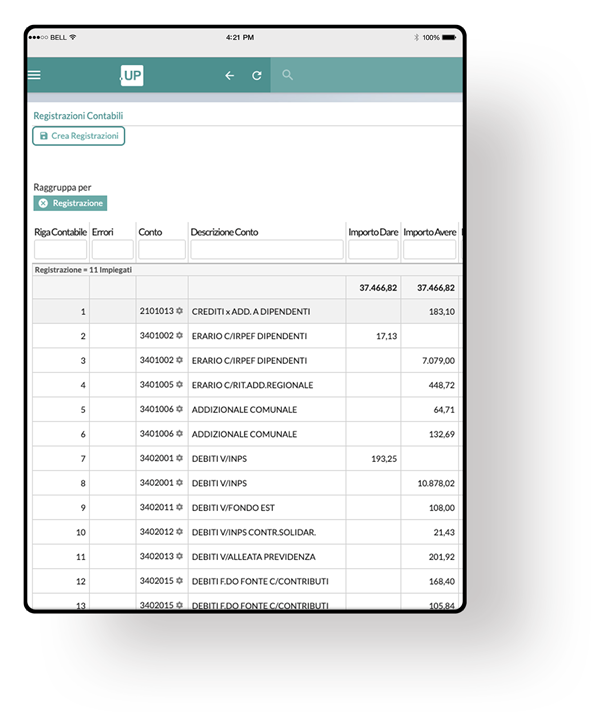
Task: Click gear icon beside conto 3402011
Action: [x=180, y=507]
